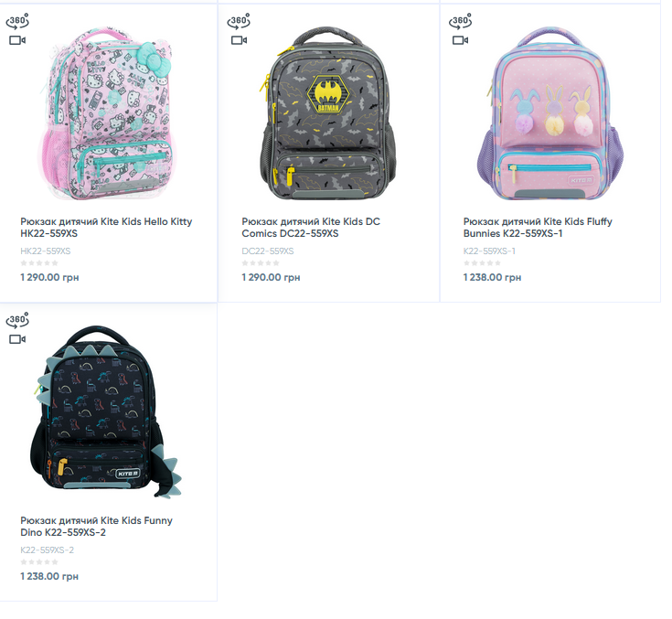Screen dimensions: 672x619
Task: Open video icon on Funny Dino backpack
Action: [x=17, y=339]
